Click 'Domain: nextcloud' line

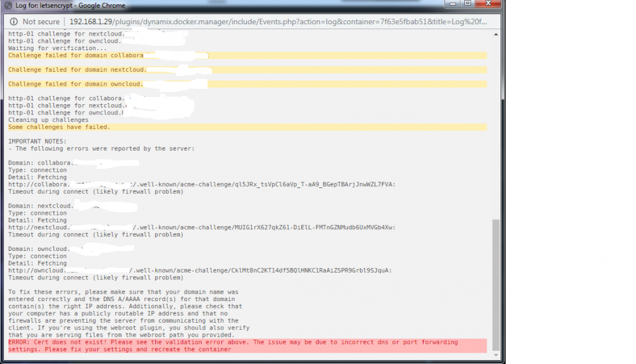73,206
